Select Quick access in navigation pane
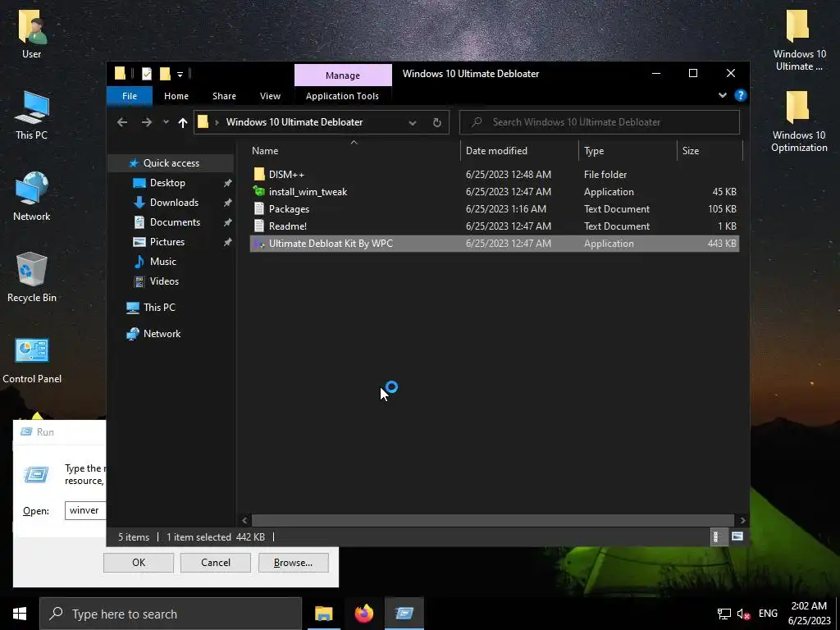The image size is (840, 630). tap(171, 163)
